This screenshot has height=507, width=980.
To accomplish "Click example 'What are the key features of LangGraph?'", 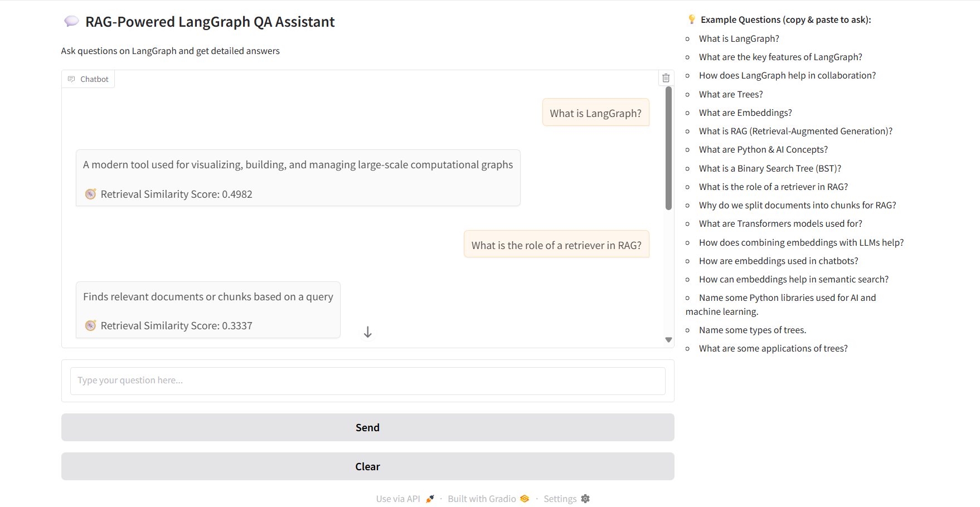I will coord(780,57).
